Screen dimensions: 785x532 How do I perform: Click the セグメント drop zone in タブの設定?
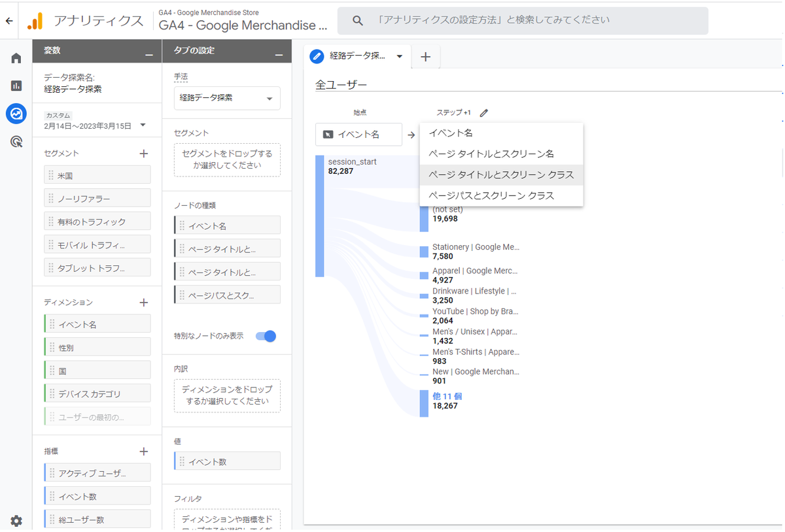point(227,160)
